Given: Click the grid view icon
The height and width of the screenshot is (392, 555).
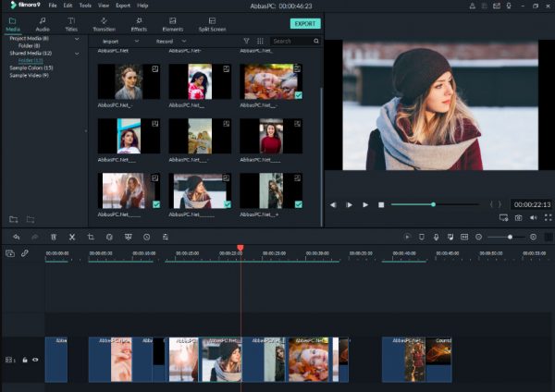Looking at the screenshot, I should point(260,42).
